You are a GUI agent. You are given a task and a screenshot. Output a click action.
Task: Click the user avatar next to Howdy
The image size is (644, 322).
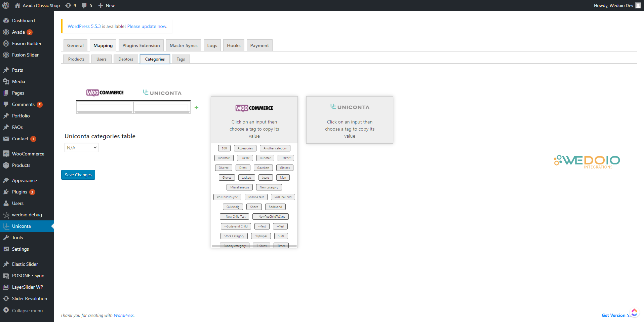(x=638, y=5)
